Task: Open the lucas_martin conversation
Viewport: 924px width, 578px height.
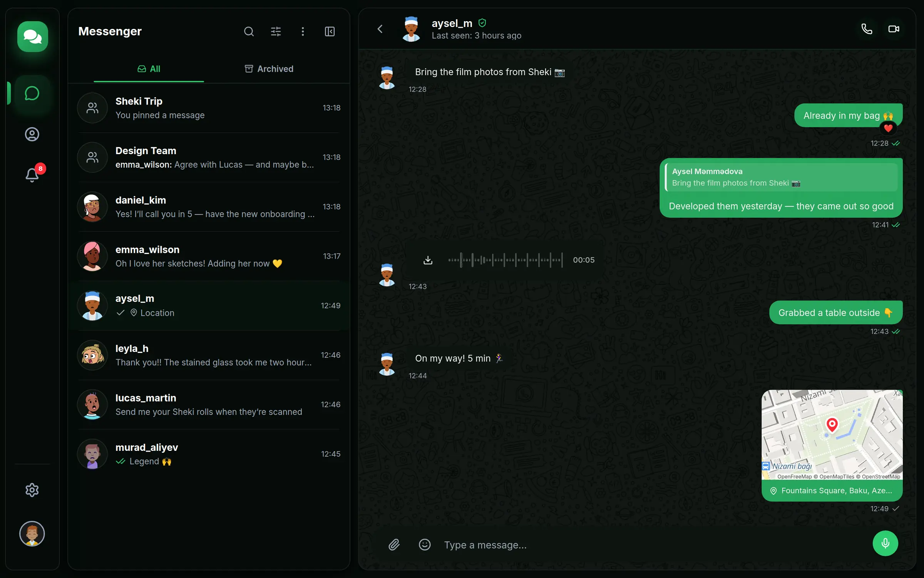Action: click(209, 405)
